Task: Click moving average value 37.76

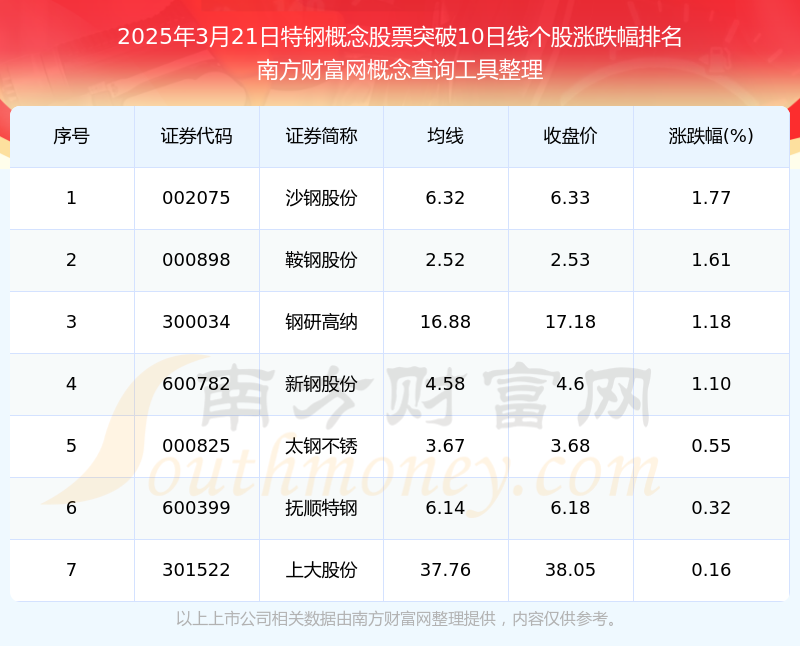Action: click(x=445, y=570)
